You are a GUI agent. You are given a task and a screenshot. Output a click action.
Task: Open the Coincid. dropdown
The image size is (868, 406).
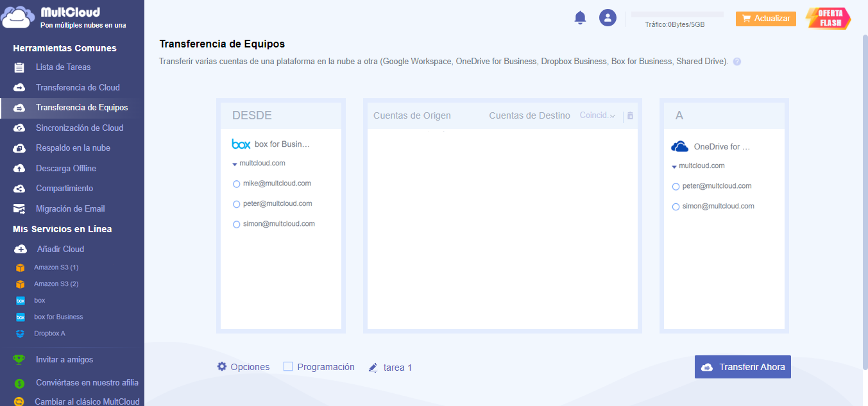coord(597,115)
